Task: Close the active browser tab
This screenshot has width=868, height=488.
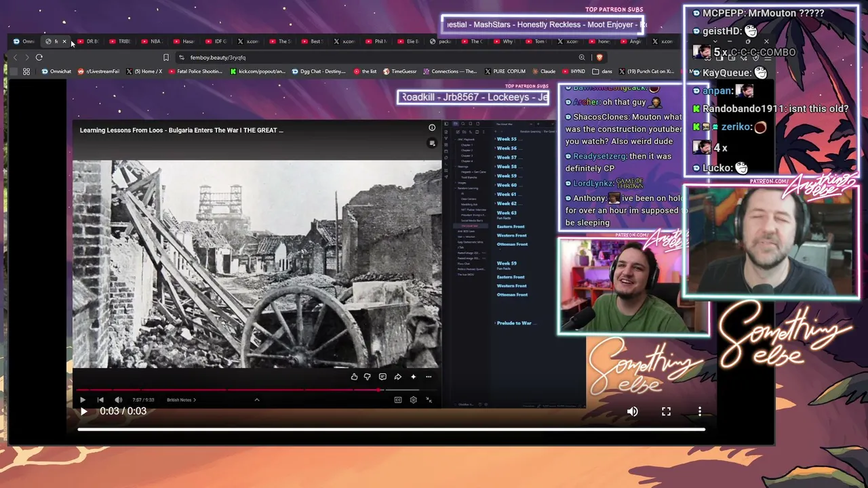Action: (64, 41)
